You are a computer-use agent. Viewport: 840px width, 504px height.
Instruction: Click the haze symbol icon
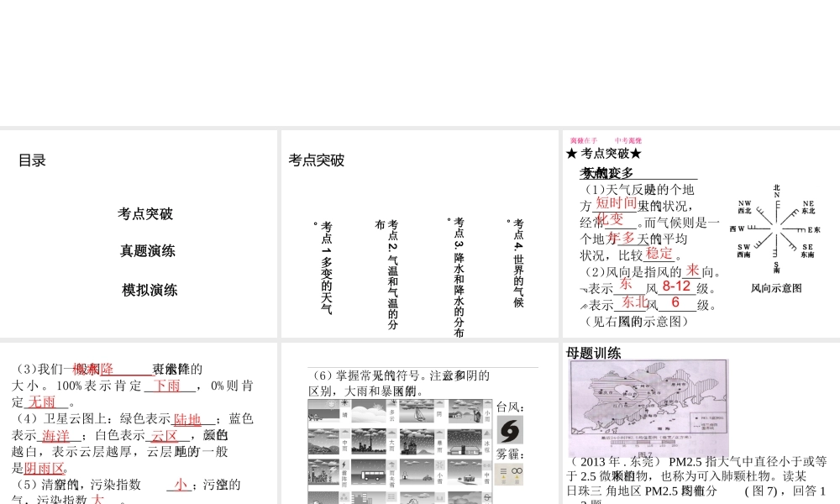coord(509,475)
